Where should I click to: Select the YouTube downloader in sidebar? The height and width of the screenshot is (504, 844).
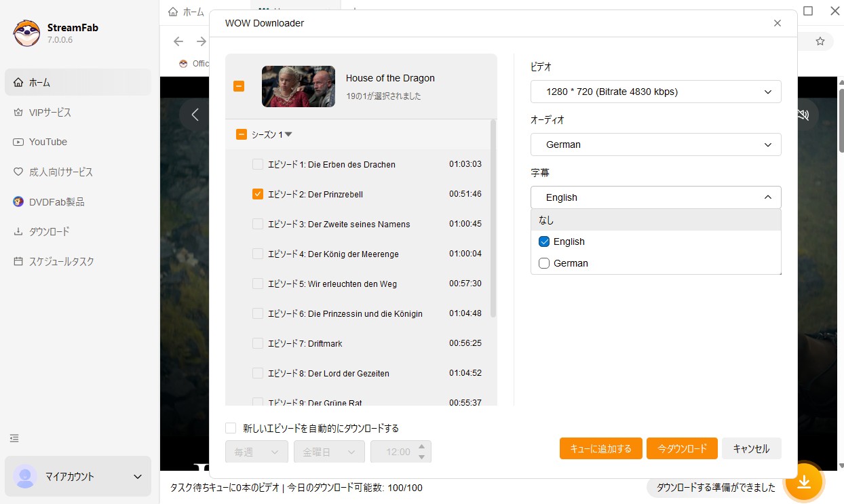(x=47, y=142)
